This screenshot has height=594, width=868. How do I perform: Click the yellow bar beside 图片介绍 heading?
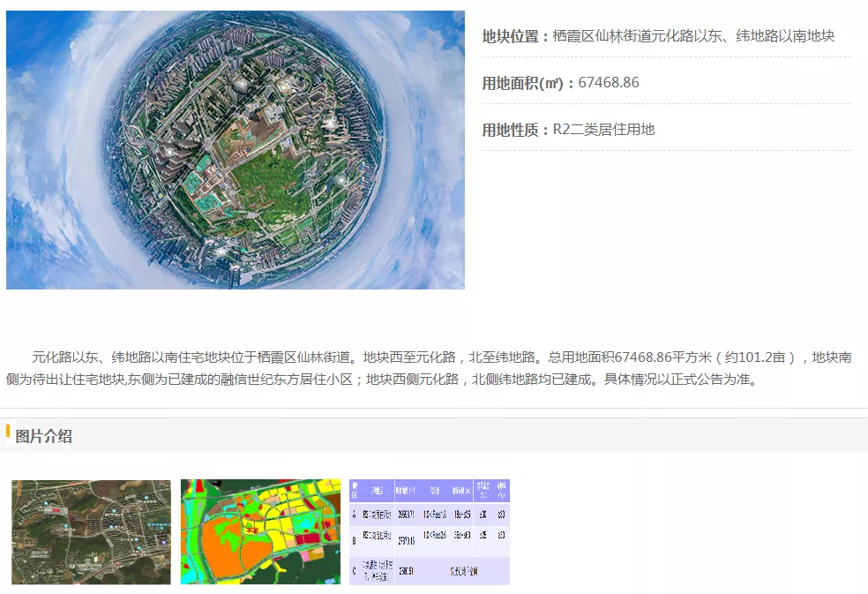pos(8,432)
